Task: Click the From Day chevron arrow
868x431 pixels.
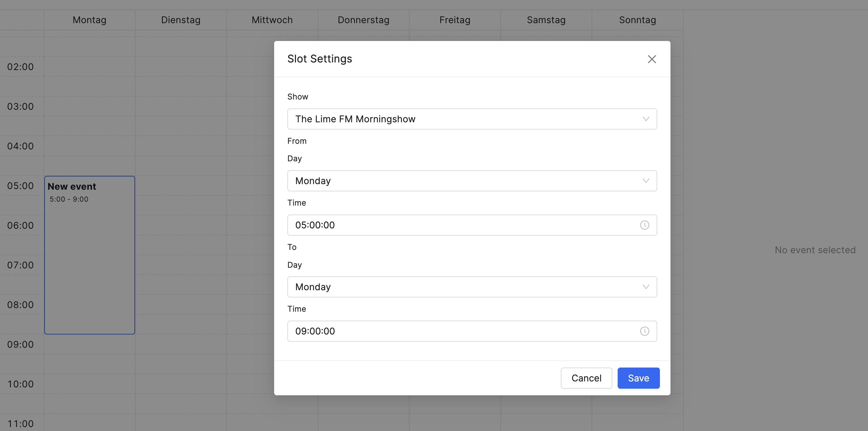Action: click(646, 181)
